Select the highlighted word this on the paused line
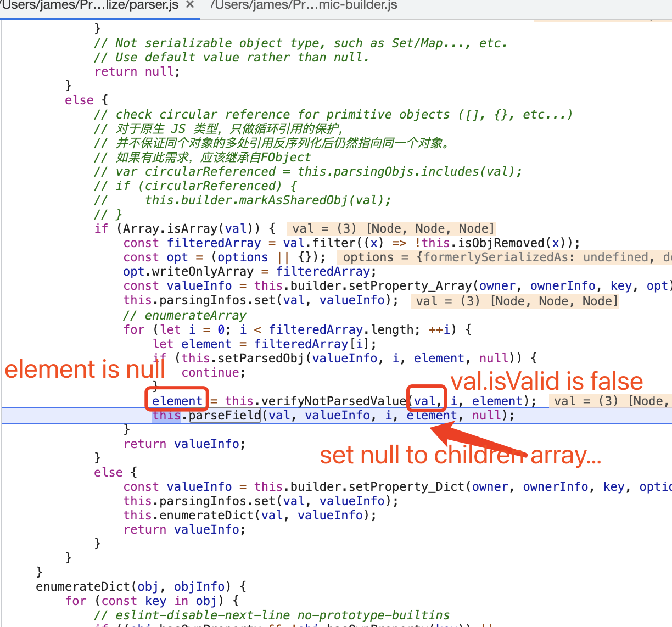The height and width of the screenshot is (627, 672). click(x=166, y=416)
